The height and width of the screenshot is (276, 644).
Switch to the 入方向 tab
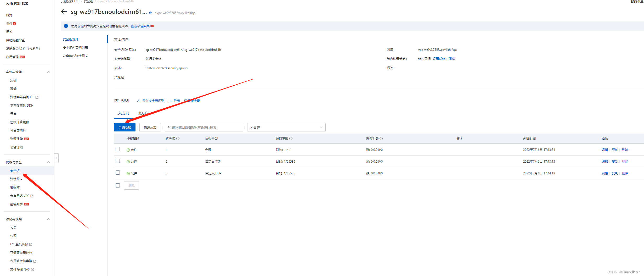pos(124,113)
